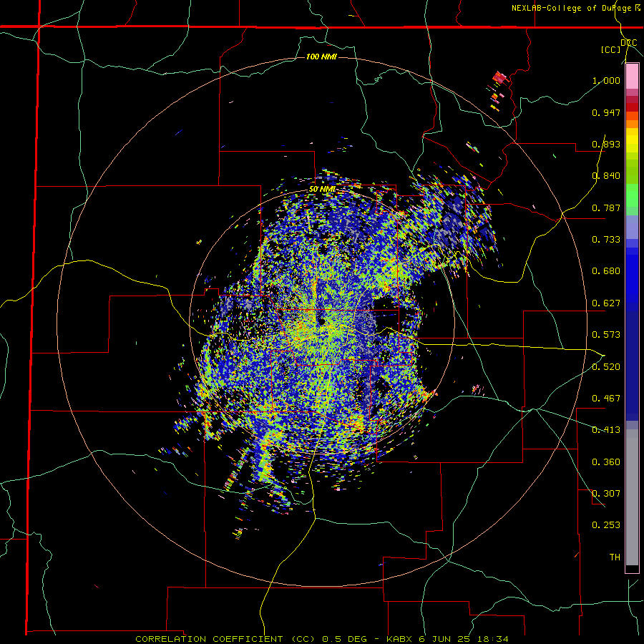Select the 0.947 scale value
644x644 pixels.
(x=606, y=112)
